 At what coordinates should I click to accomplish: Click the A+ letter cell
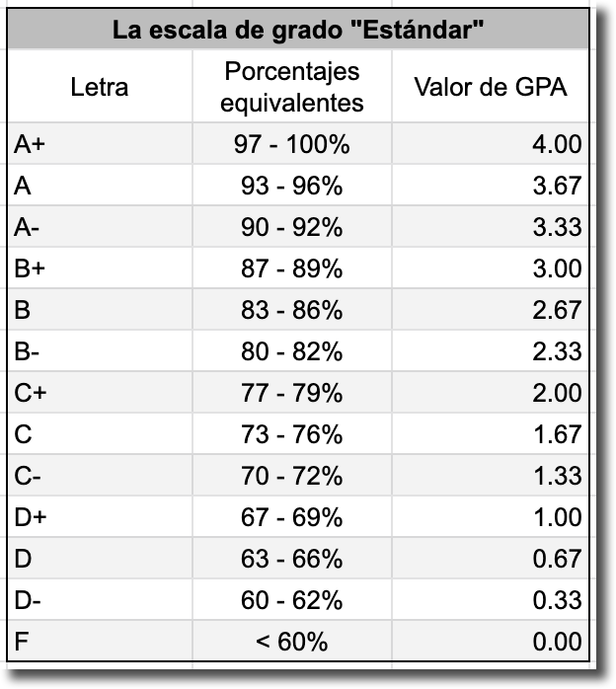point(100,145)
